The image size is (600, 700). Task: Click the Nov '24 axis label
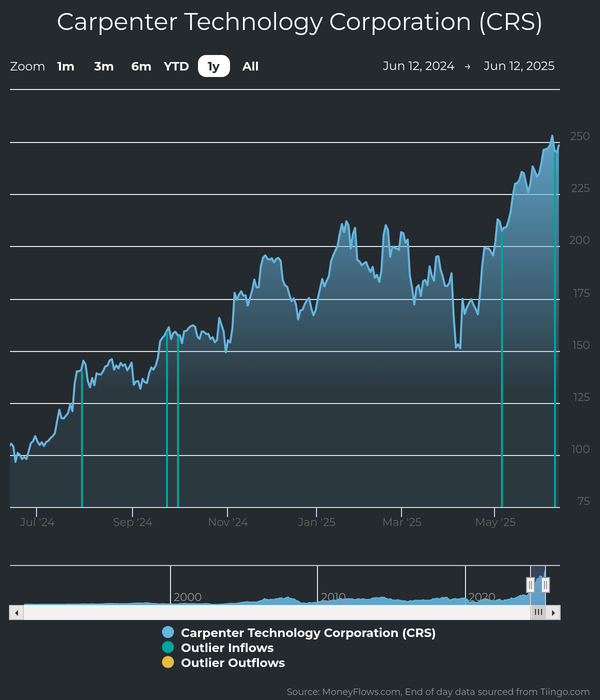pos(228,522)
